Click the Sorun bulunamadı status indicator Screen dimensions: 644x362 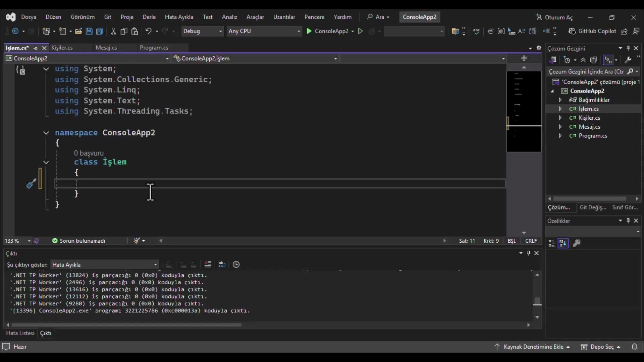coord(78,241)
